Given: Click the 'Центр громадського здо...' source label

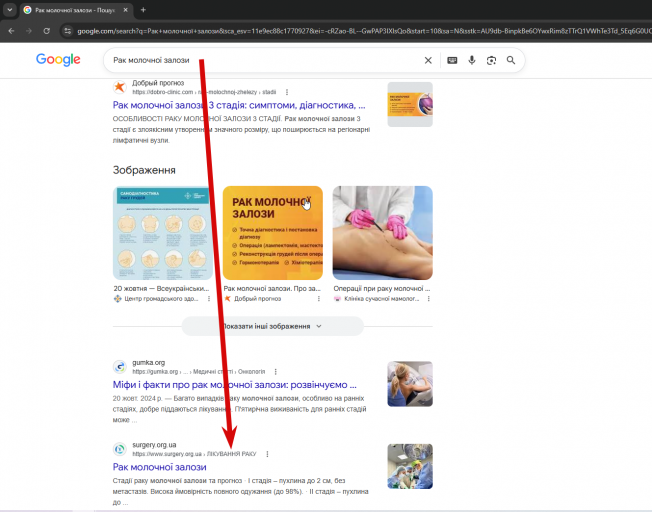Looking at the screenshot, I should [161, 299].
